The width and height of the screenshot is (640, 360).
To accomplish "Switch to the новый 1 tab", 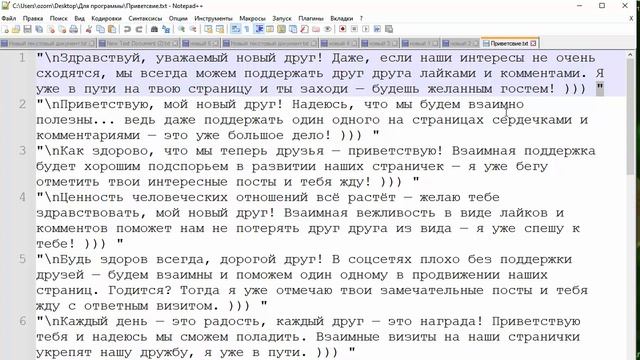I will tap(420, 43).
